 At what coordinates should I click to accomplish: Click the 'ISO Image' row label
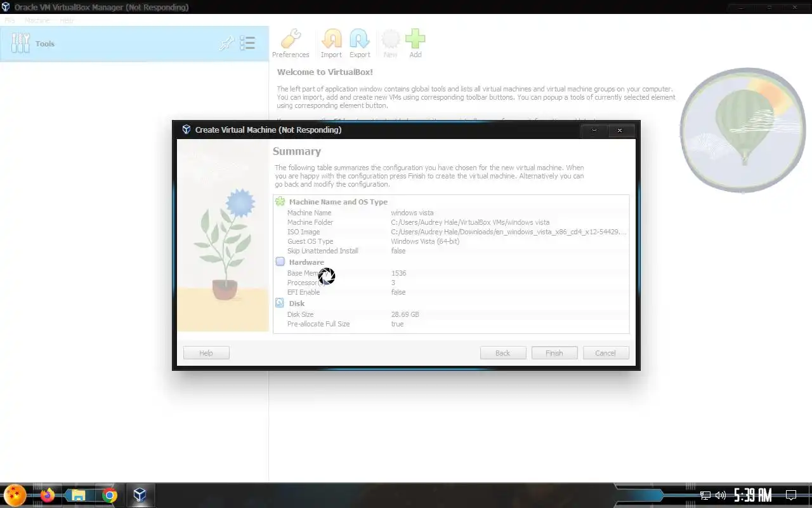[304, 232]
